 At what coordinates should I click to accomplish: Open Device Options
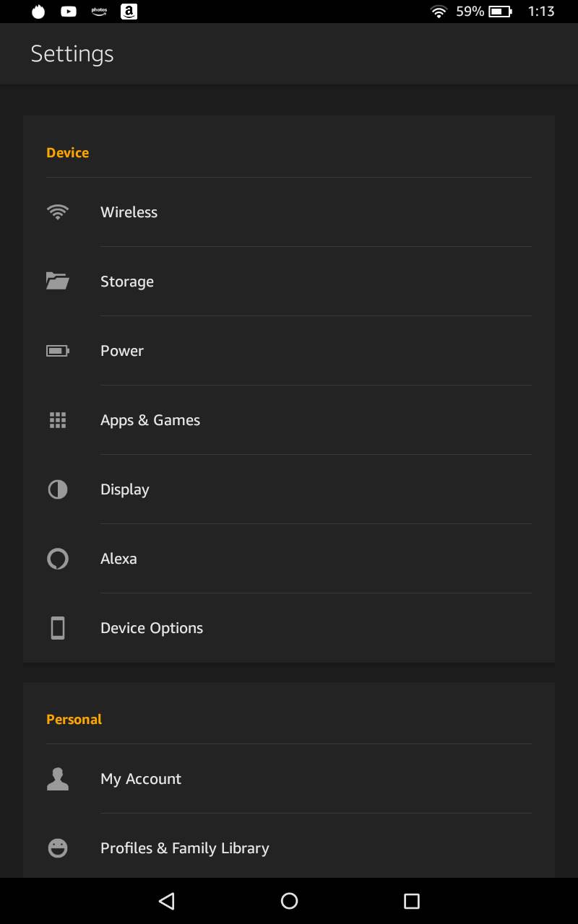click(152, 628)
